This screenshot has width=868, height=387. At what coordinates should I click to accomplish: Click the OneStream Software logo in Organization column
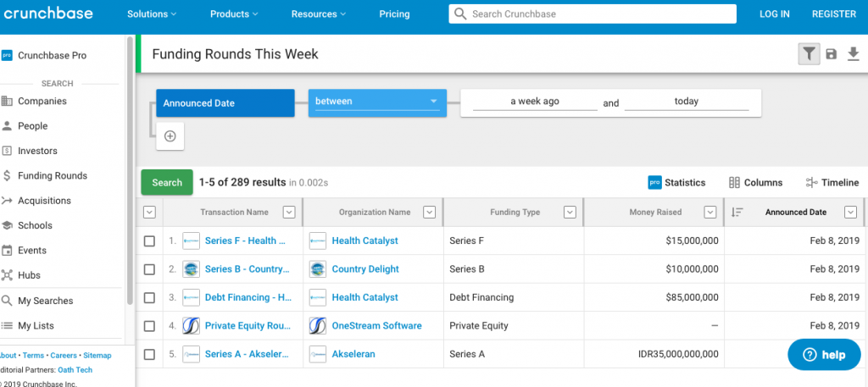click(x=318, y=326)
